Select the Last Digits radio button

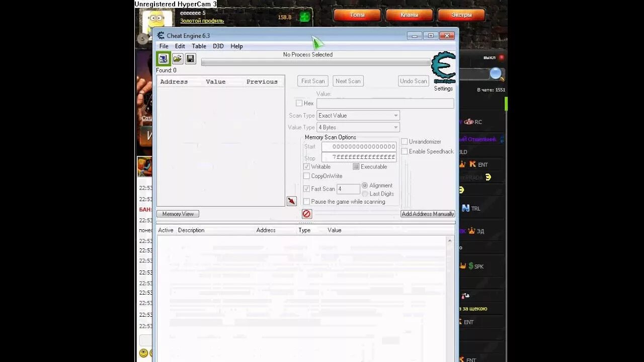click(365, 194)
